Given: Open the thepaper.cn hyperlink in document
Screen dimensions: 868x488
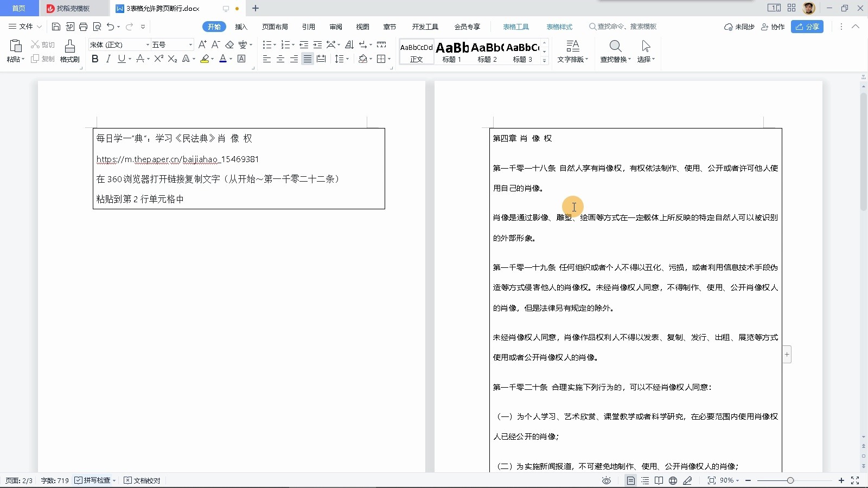Looking at the screenshot, I should [177, 159].
